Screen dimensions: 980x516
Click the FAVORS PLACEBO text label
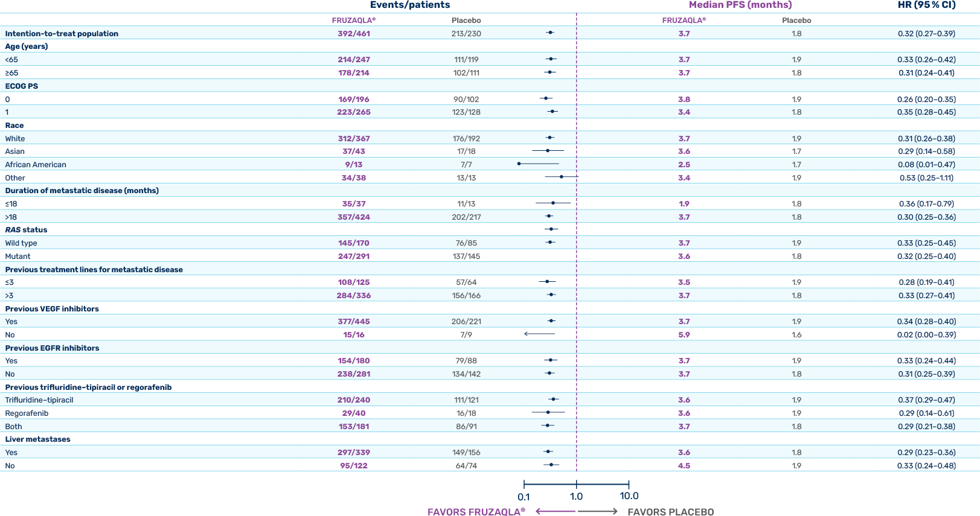(x=670, y=512)
